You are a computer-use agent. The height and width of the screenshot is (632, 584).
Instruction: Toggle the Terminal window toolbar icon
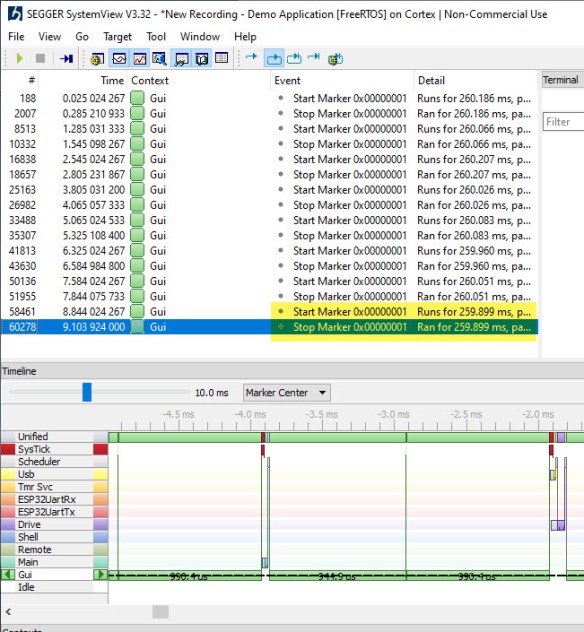coord(181,59)
